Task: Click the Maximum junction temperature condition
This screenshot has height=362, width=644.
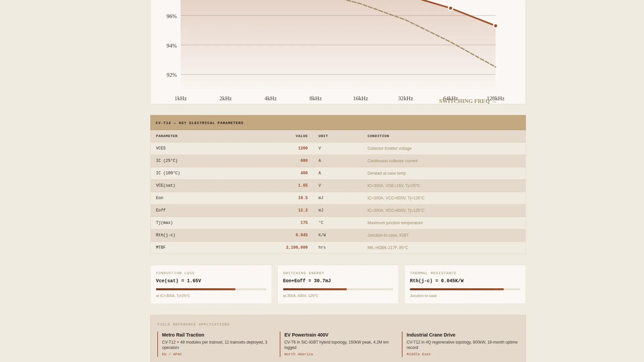Action: point(395,223)
